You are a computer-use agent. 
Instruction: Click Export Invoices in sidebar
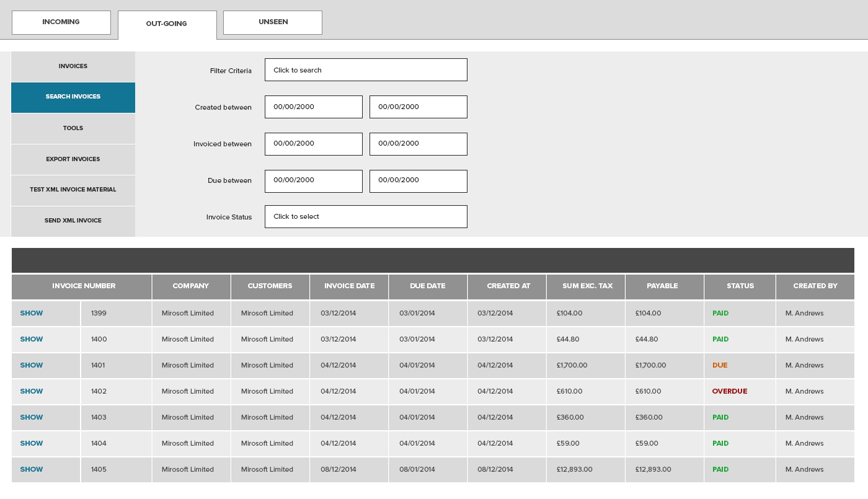73,159
